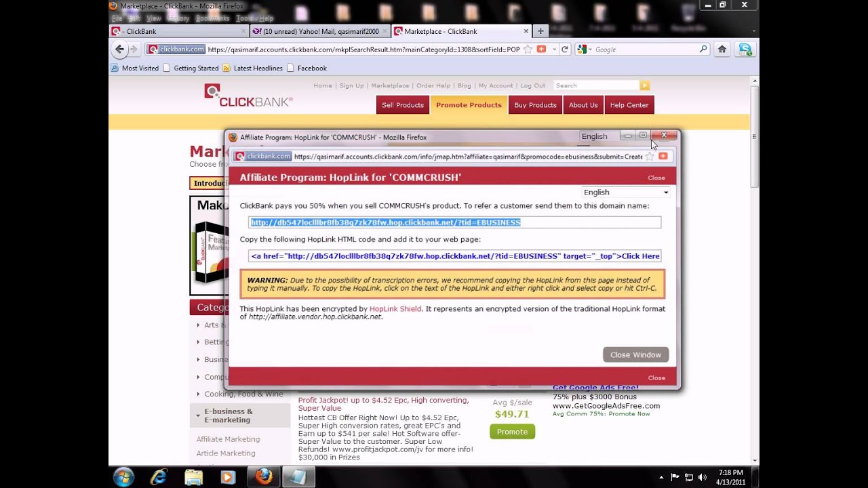868x488 pixels.
Task: Select the Marketplace - ClickBank tab
Action: tap(461, 31)
